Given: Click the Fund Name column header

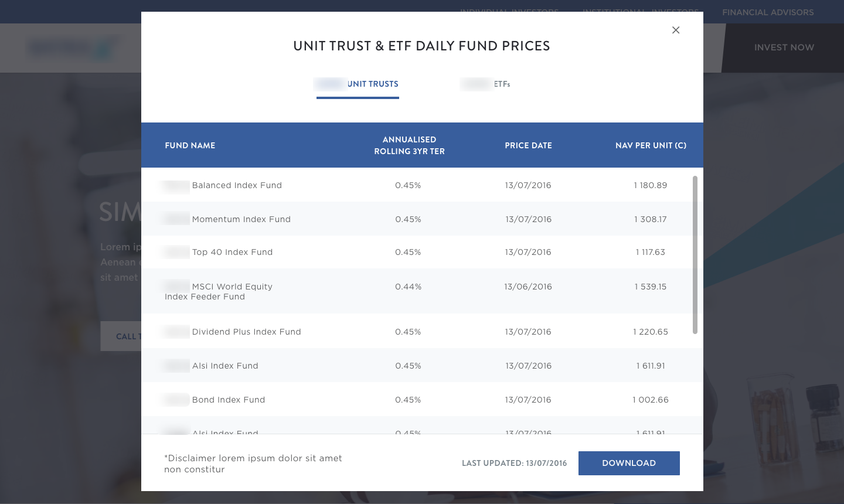Looking at the screenshot, I should (190, 145).
